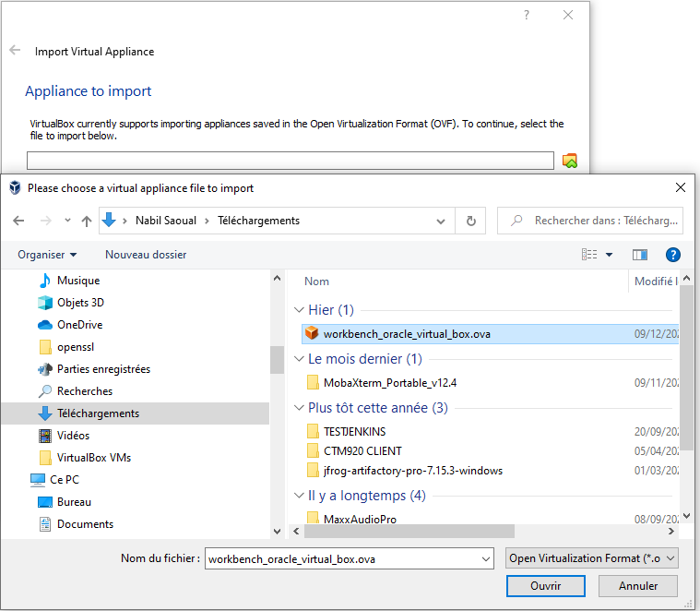The image size is (700, 611).
Task: Close the file chooser dialog
Action: (681, 187)
